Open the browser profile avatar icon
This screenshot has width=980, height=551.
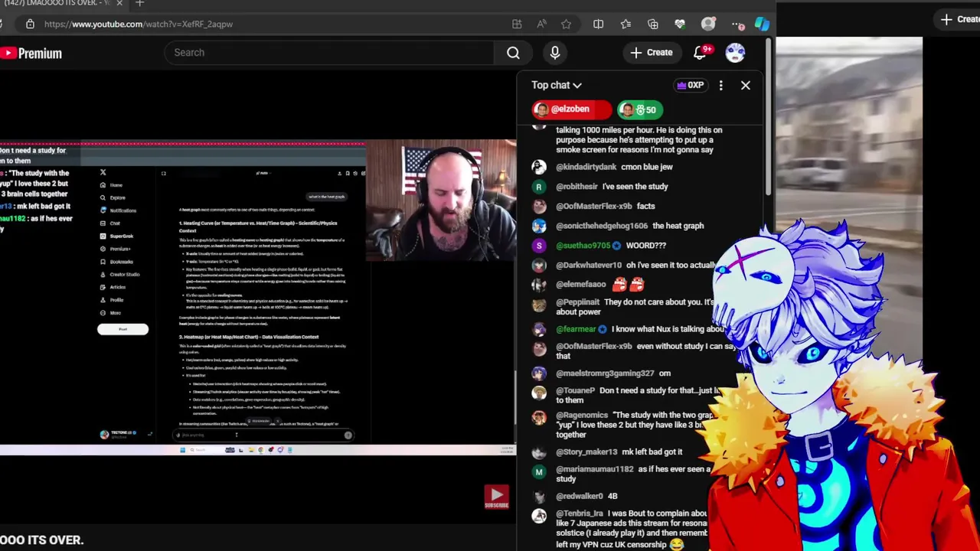708,24
